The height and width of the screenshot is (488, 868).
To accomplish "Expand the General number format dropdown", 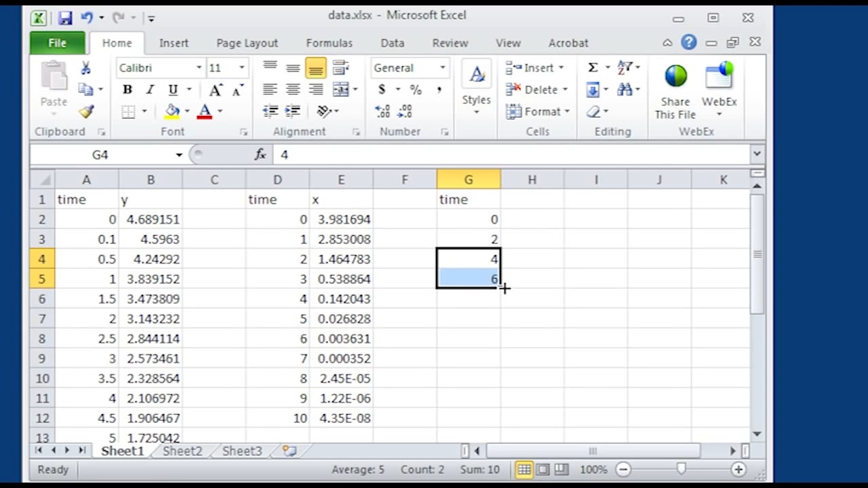I will coord(442,68).
